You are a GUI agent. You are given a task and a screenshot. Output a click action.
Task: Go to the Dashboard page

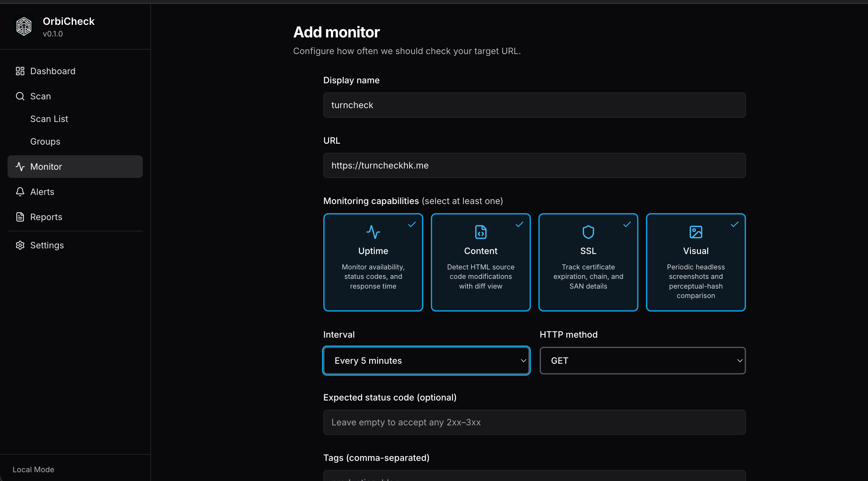pos(53,71)
